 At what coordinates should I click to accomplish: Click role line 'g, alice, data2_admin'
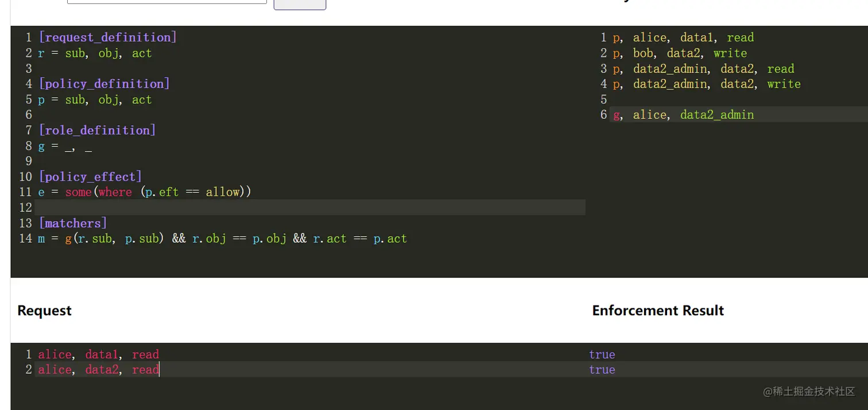click(683, 115)
